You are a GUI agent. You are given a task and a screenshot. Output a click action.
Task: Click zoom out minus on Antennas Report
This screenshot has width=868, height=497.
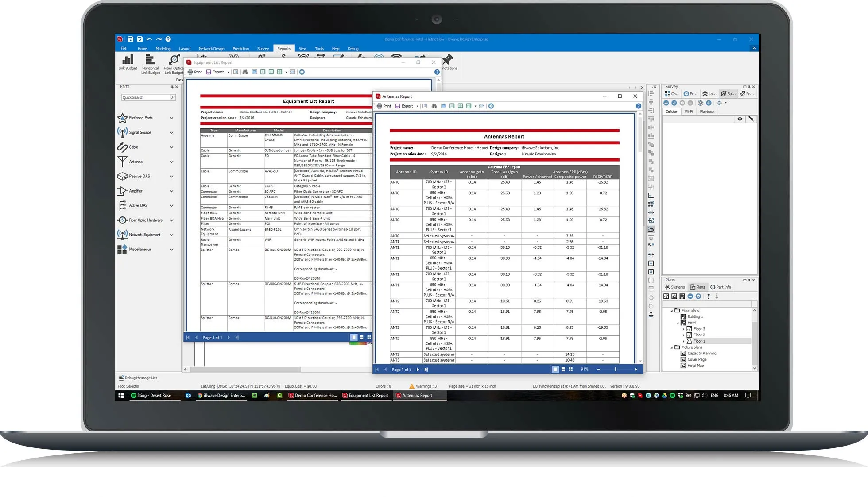pyautogui.click(x=598, y=370)
